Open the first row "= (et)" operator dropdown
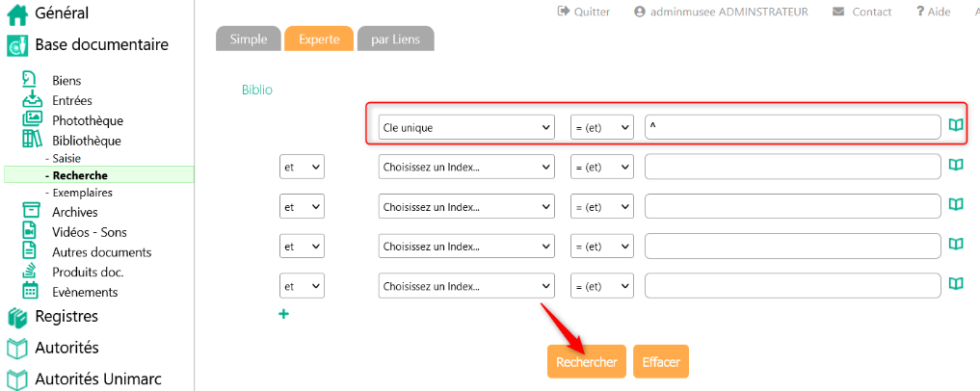The image size is (980, 391). pyautogui.click(x=601, y=127)
